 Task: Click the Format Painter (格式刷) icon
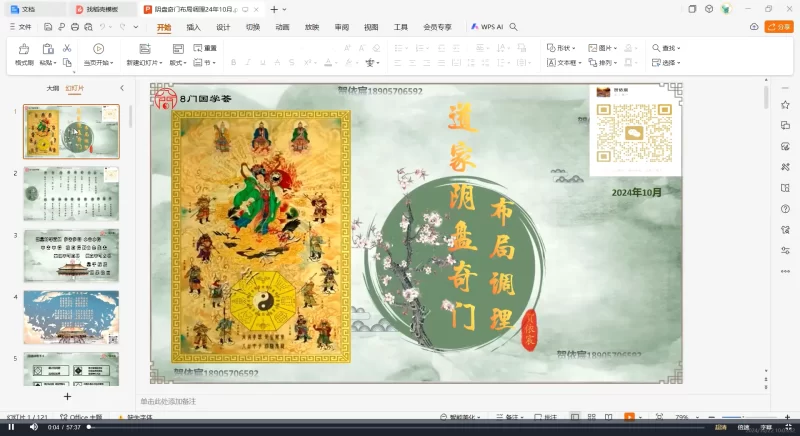[24, 49]
